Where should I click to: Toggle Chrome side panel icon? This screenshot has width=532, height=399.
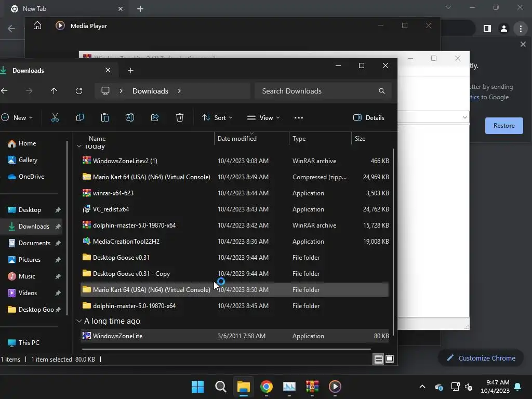pos(487,29)
